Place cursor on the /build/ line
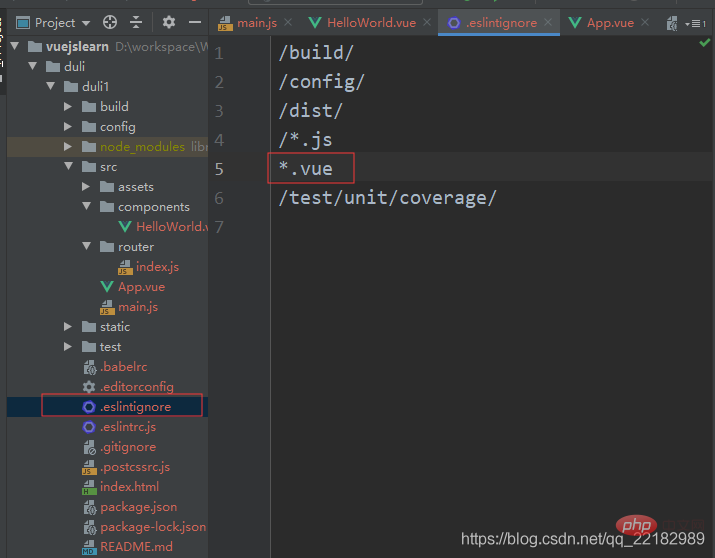The width and height of the screenshot is (715, 558). tap(316, 53)
